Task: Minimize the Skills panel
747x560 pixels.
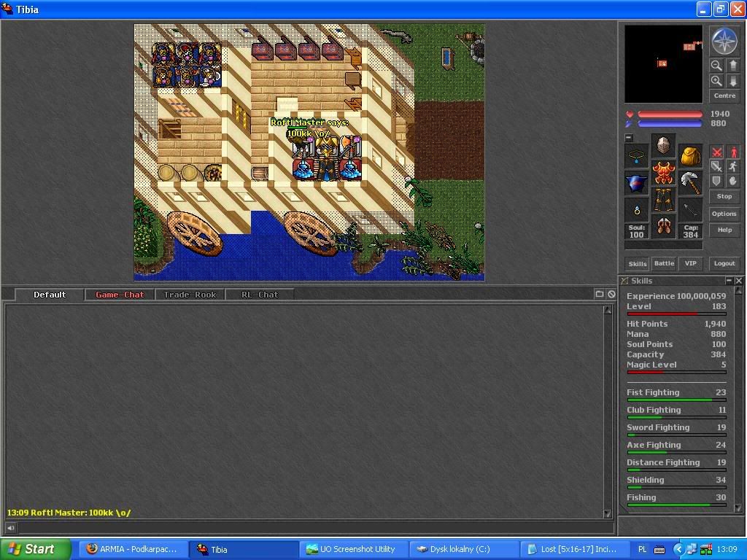Action: click(x=728, y=281)
